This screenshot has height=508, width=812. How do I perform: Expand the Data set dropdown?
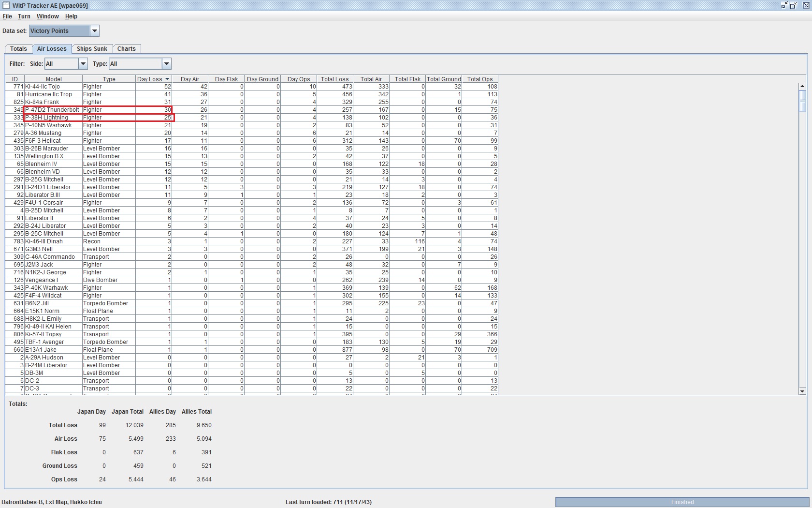(95, 31)
